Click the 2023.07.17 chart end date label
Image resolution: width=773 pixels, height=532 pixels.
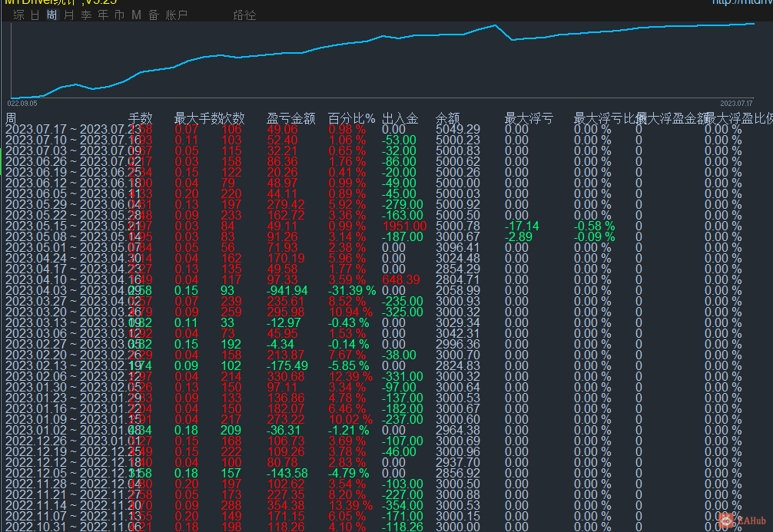(737, 103)
